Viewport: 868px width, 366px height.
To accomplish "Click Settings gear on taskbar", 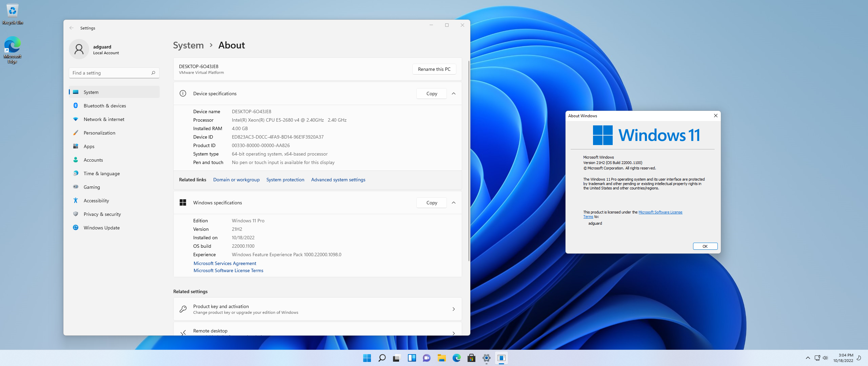I will (x=486, y=358).
